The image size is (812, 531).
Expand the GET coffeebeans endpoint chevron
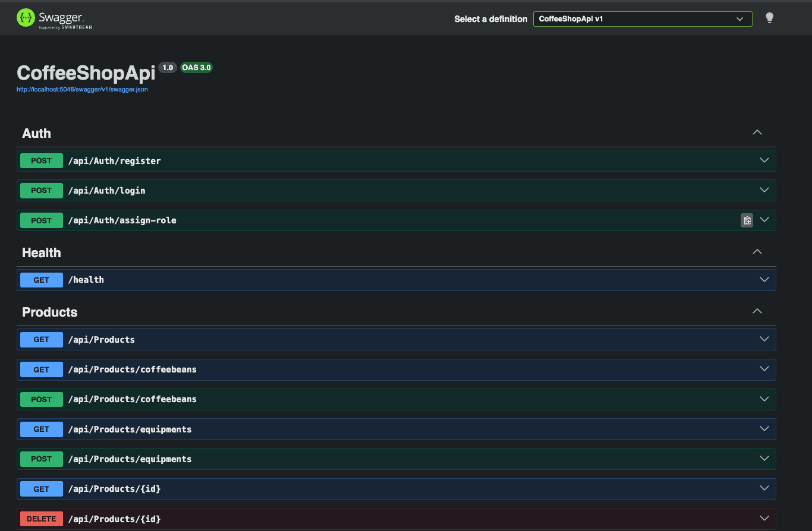(x=764, y=369)
